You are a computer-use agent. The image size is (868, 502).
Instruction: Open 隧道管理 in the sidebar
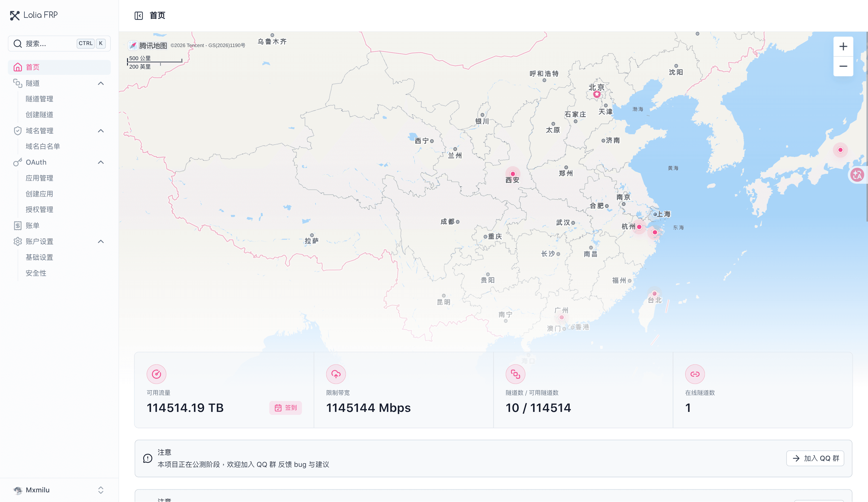[39, 99]
